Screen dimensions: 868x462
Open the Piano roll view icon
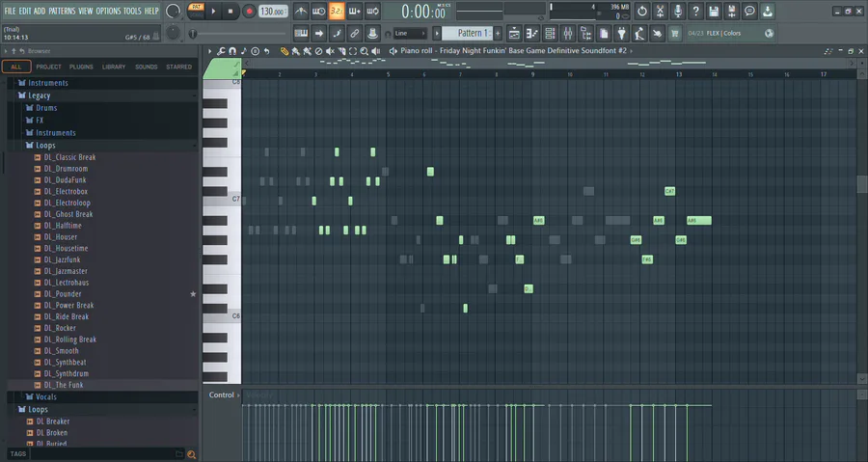tap(532, 33)
